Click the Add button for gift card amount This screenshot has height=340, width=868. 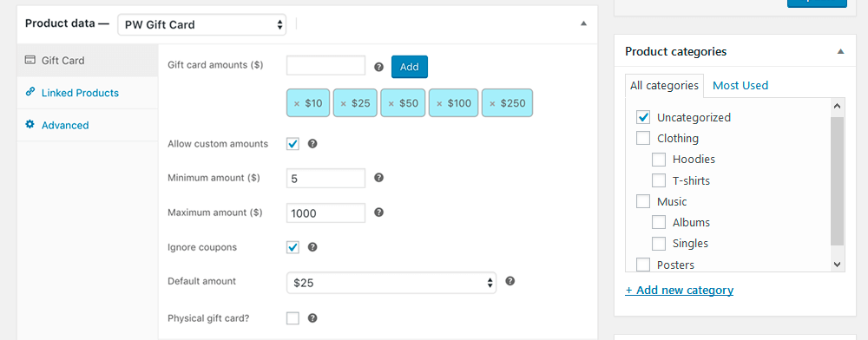[x=409, y=67]
